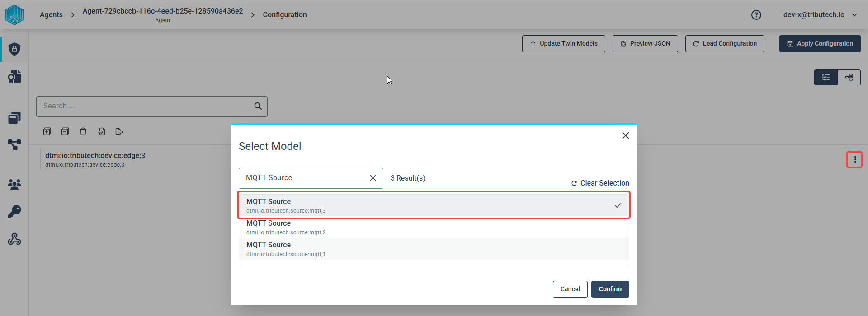Go to Agents breadcrumb
The width and height of the screenshot is (868, 316).
click(51, 15)
